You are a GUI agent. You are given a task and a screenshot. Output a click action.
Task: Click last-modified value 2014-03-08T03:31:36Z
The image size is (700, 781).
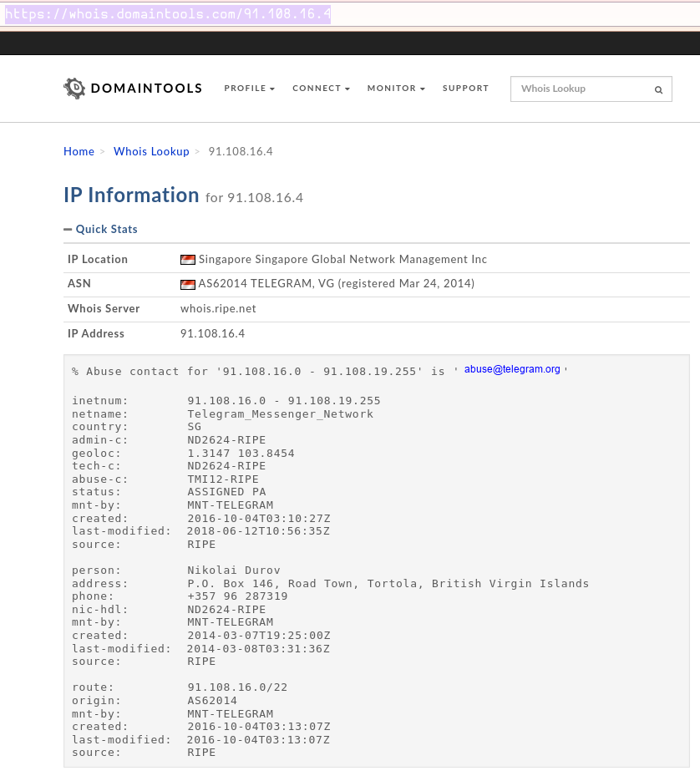point(259,649)
